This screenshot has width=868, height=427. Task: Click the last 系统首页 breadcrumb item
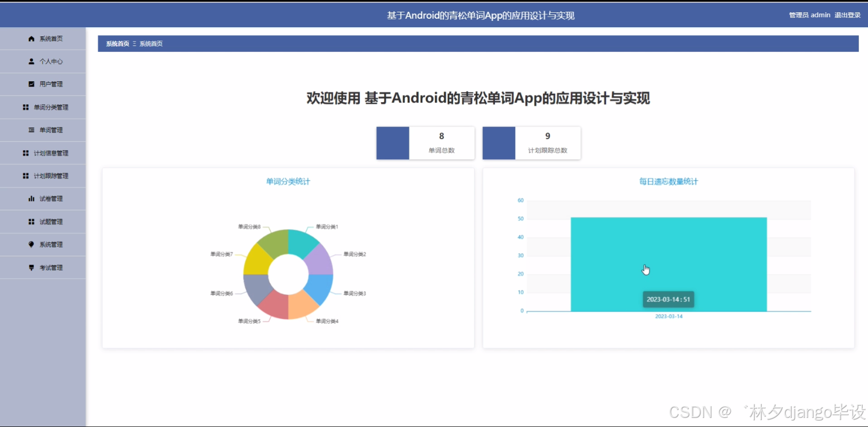(151, 44)
